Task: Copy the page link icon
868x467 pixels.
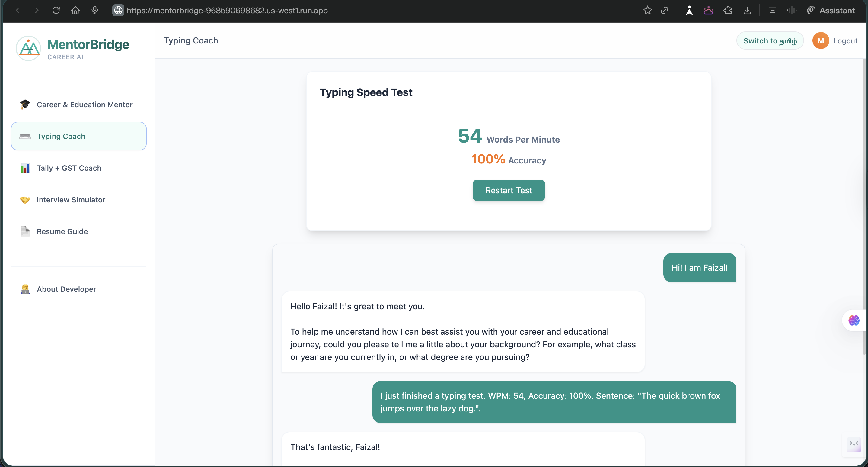Action: click(665, 11)
